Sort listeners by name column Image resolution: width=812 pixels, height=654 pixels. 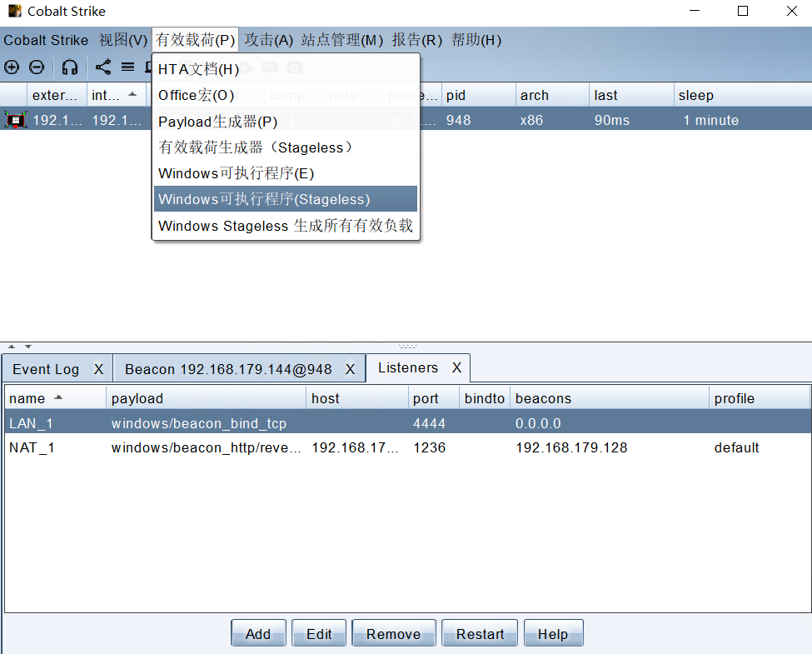[56, 398]
